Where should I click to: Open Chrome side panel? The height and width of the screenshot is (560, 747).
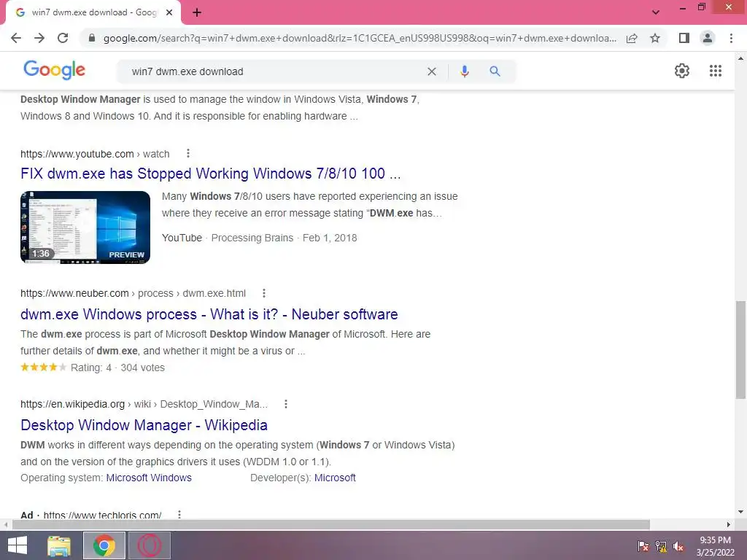[x=684, y=38]
